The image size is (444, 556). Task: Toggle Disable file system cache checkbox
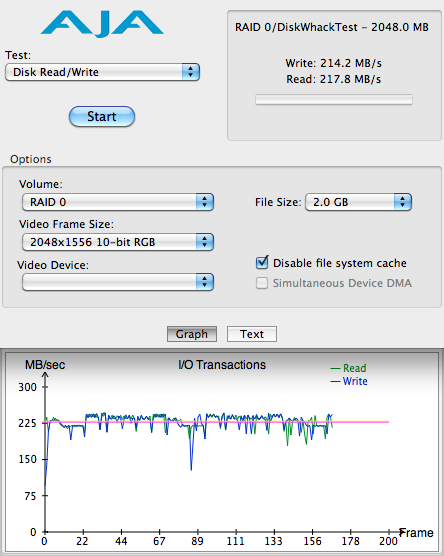click(262, 263)
